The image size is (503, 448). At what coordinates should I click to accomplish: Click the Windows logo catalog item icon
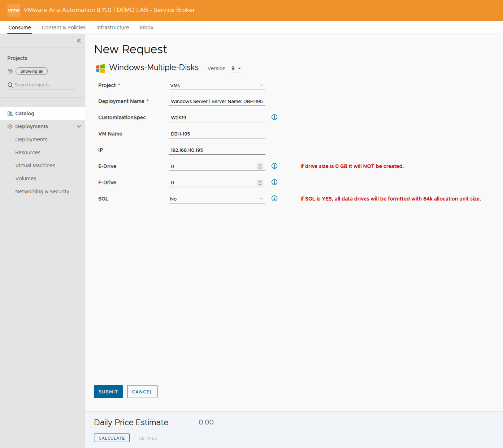[100, 68]
